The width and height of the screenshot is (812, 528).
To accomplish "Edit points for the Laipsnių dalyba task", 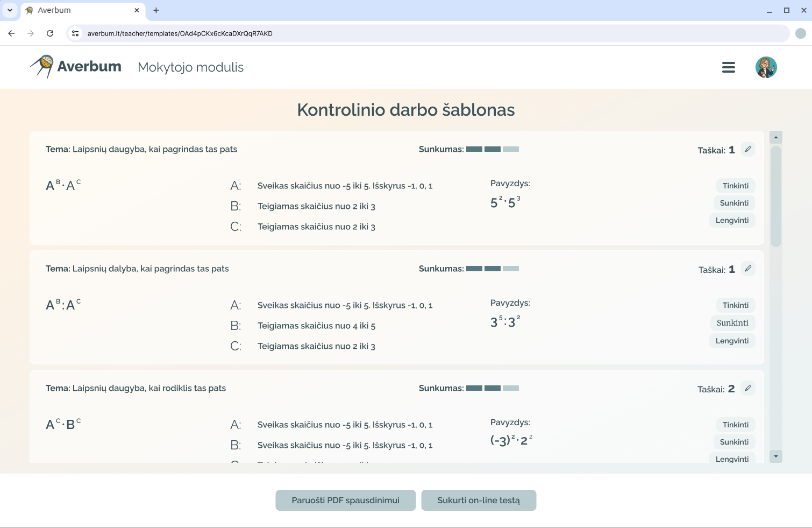I will [x=747, y=269].
